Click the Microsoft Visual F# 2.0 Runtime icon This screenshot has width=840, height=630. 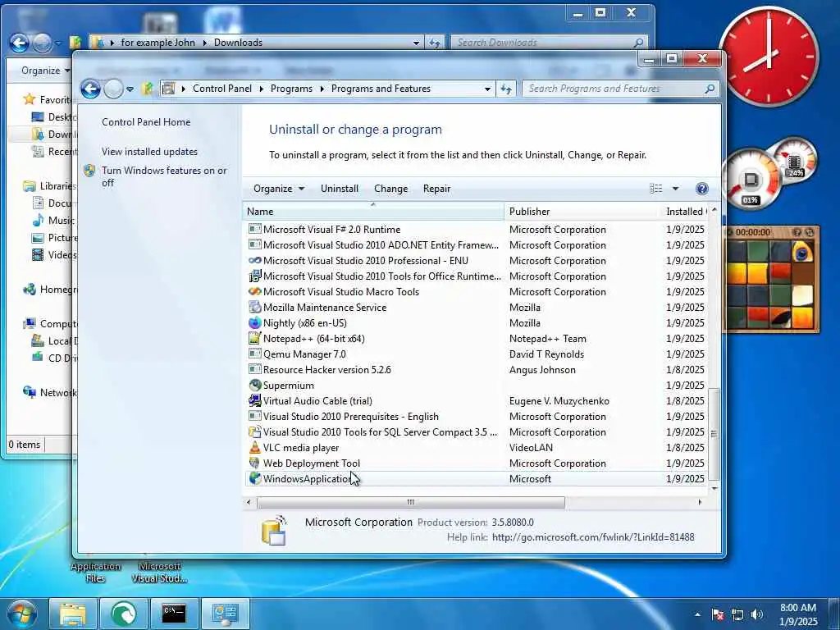click(x=255, y=230)
